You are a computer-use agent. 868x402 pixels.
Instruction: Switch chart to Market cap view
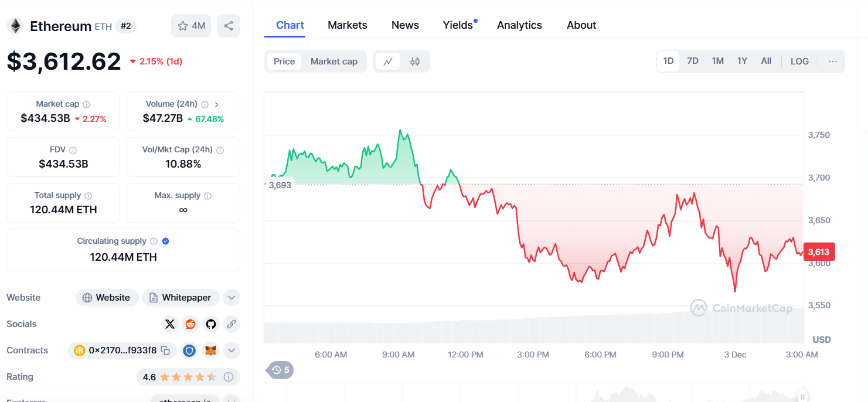point(333,62)
